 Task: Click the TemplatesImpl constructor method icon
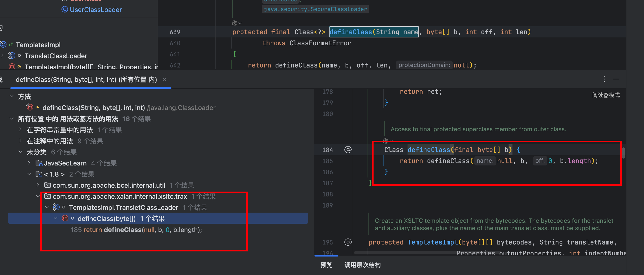pos(12,67)
